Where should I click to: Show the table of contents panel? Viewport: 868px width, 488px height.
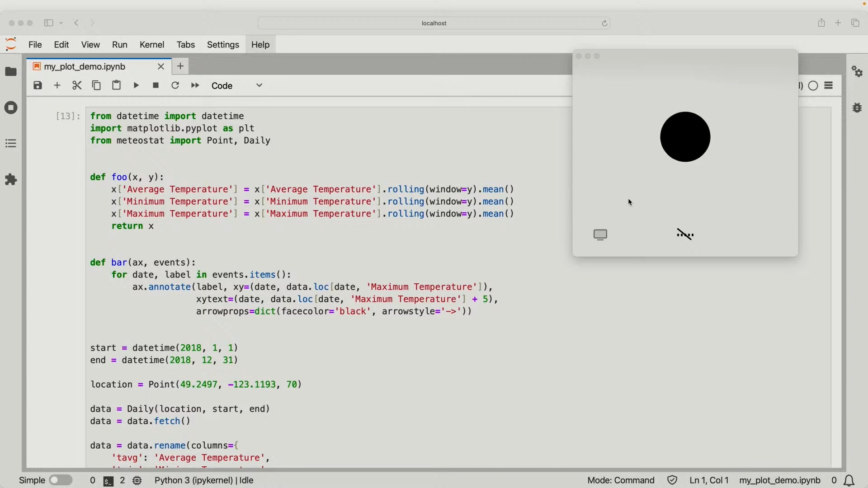pyautogui.click(x=11, y=144)
